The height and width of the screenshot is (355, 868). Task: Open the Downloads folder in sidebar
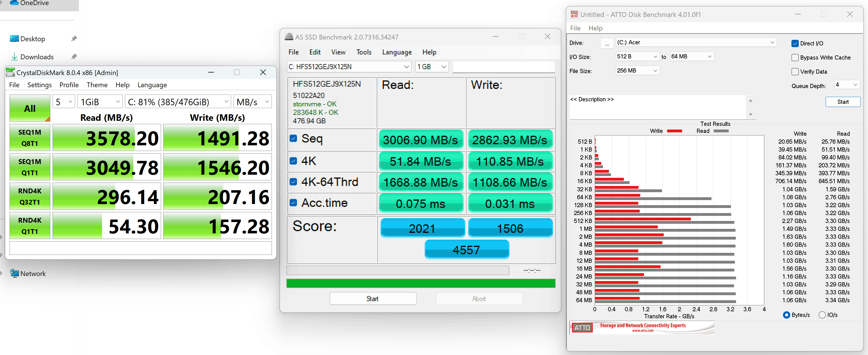click(32, 57)
